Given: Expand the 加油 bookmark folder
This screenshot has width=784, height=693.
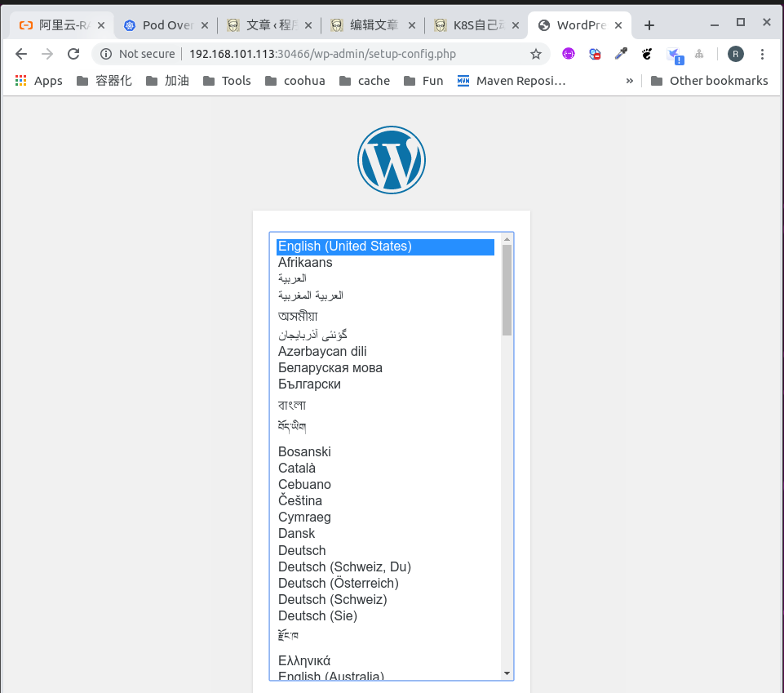Looking at the screenshot, I should click(167, 81).
